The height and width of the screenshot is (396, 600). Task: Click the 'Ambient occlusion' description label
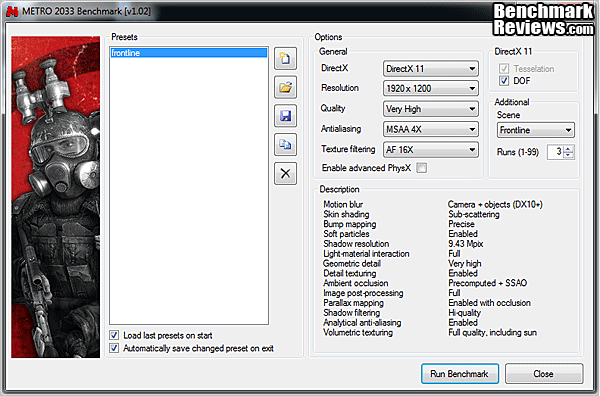coord(355,283)
